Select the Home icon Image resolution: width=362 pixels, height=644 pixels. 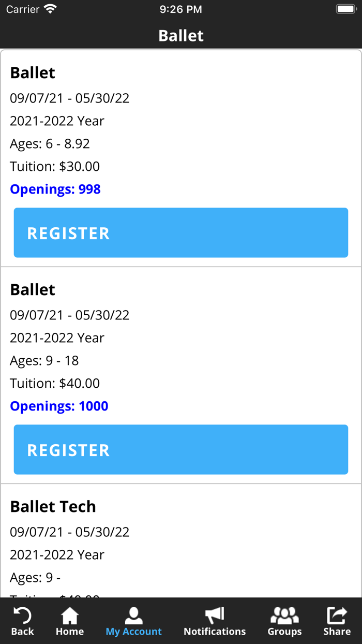(x=70, y=617)
